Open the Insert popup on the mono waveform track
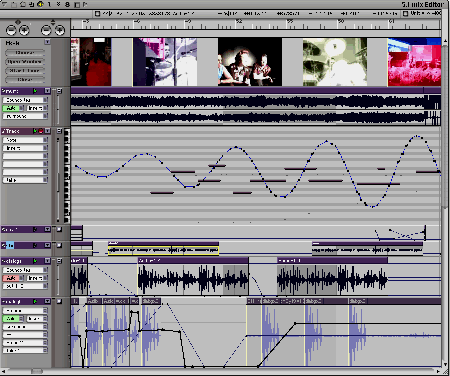The image size is (450, 376). 37,278
